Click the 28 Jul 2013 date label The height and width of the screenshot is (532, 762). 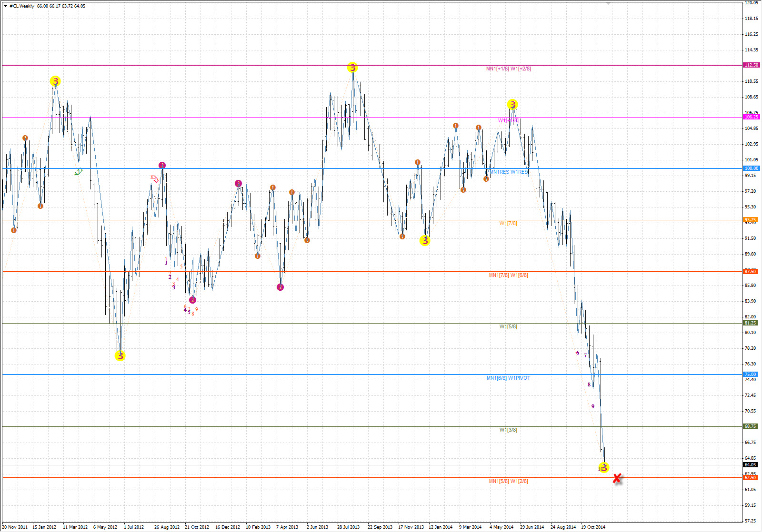(348, 527)
